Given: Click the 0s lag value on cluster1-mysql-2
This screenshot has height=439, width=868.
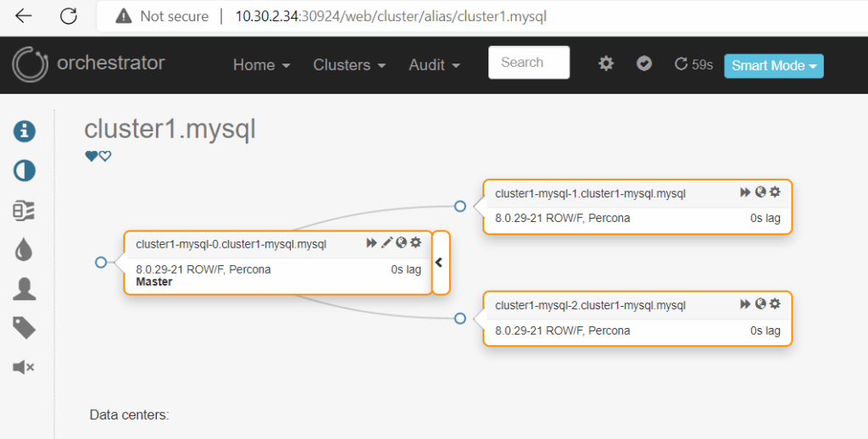Looking at the screenshot, I should tap(765, 331).
